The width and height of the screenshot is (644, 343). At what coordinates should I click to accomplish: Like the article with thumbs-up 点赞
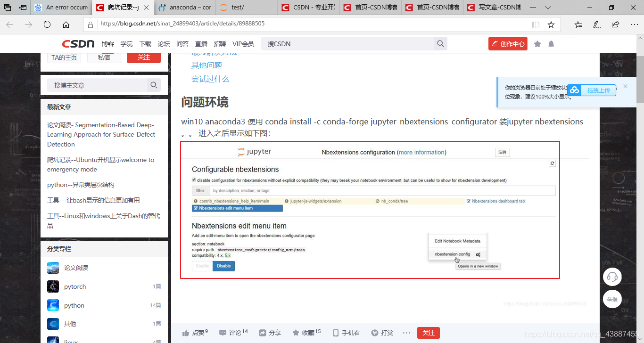click(x=195, y=333)
